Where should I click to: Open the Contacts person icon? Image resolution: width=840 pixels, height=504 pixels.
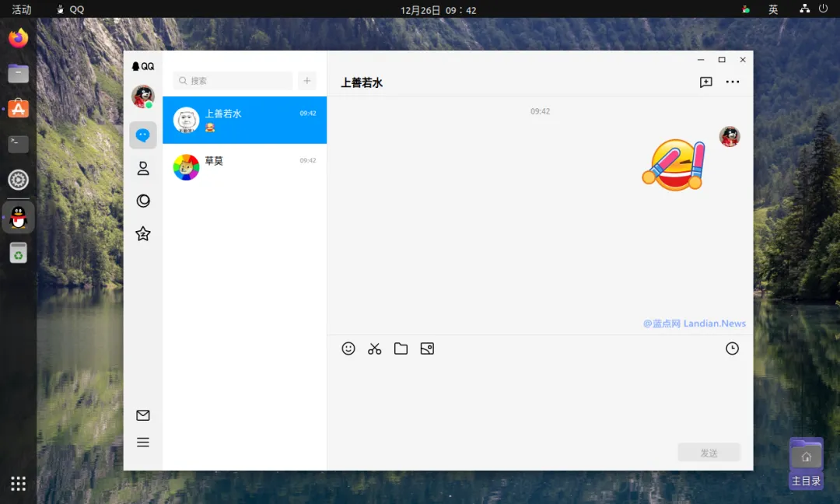(143, 168)
